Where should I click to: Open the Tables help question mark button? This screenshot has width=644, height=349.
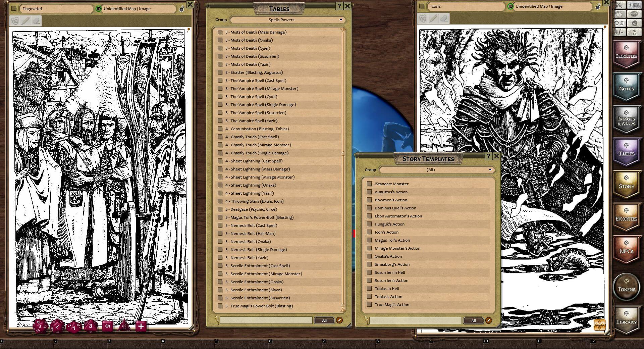[339, 6]
